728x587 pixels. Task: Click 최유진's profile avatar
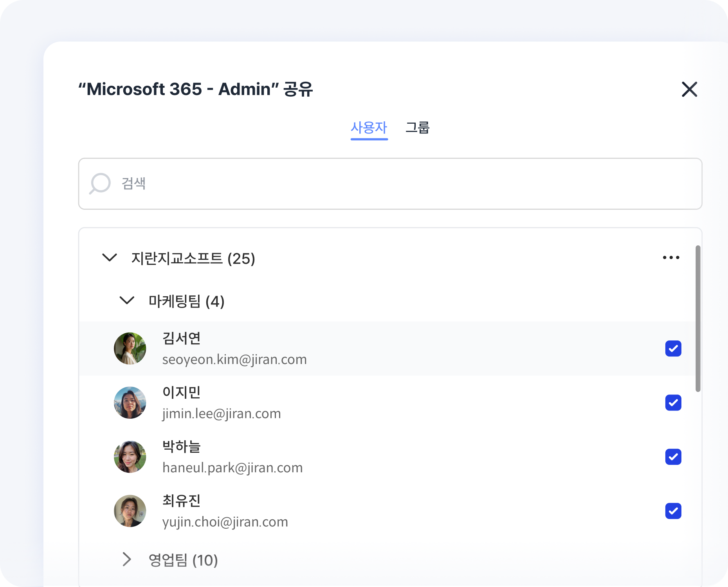click(130, 511)
